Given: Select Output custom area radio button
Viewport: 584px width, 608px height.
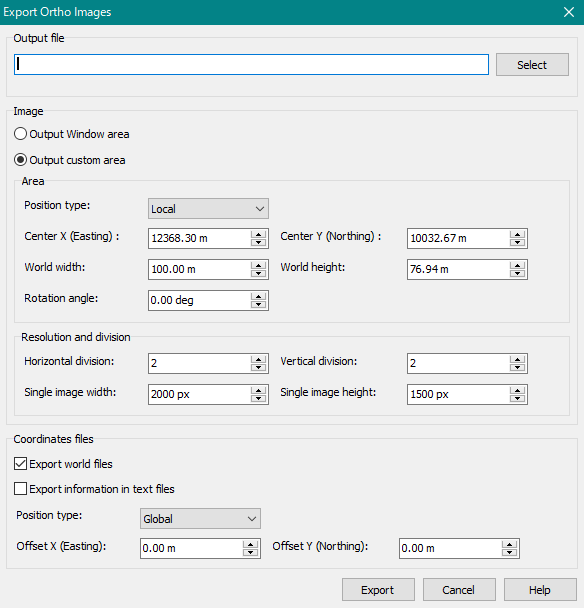Looking at the screenshot, I should (20, 160).
